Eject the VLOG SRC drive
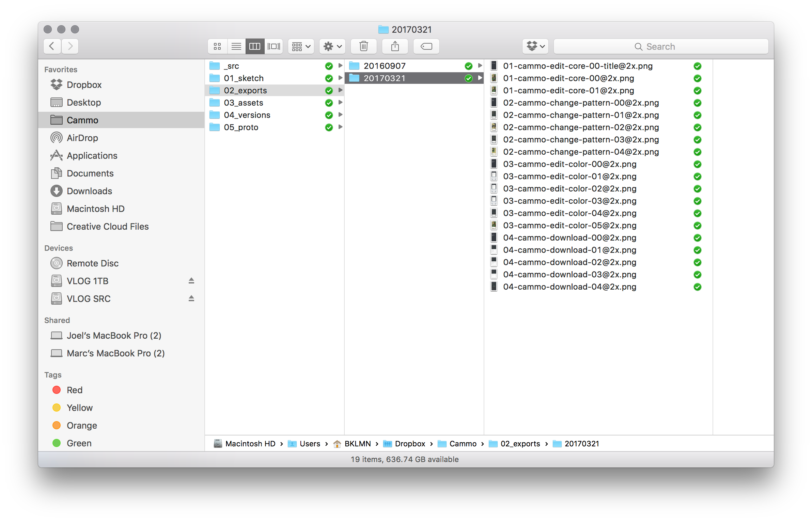Screen dimensions: 812x522 click(x=191, y=298)
